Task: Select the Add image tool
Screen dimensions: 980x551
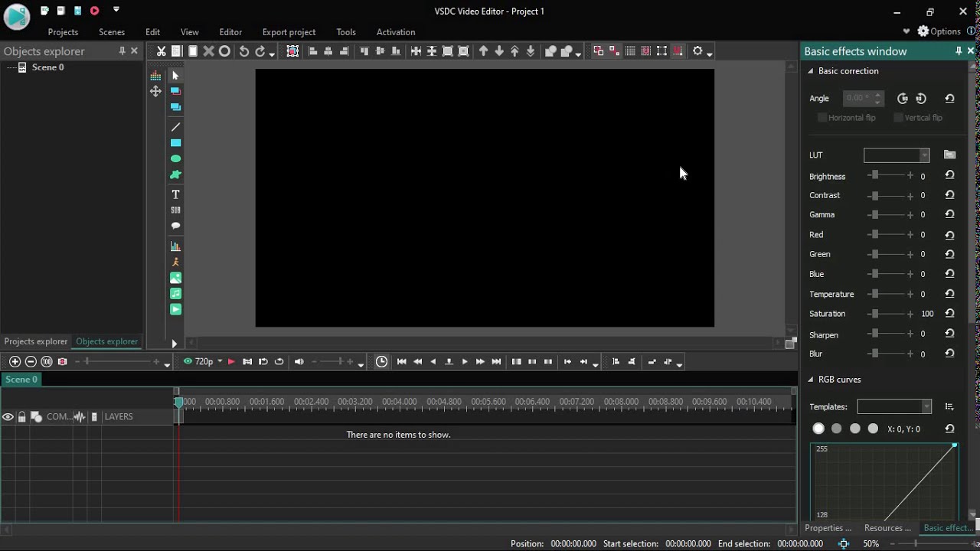Action: [175, 278]
